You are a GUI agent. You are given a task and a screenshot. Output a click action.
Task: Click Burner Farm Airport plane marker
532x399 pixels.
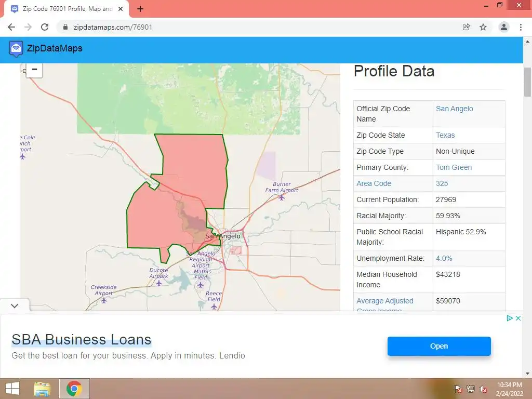pyautogui.click(x=281, y=198)
